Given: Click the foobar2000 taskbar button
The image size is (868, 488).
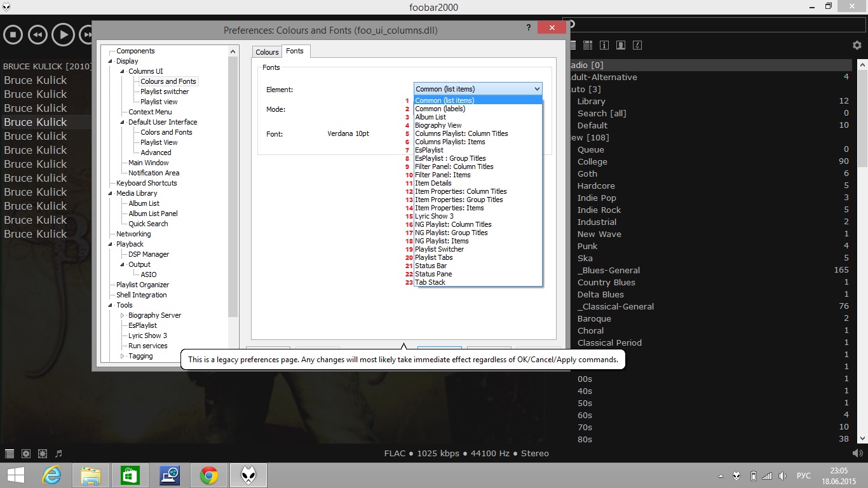Looking at the screenshot, I should click(248, 475).
